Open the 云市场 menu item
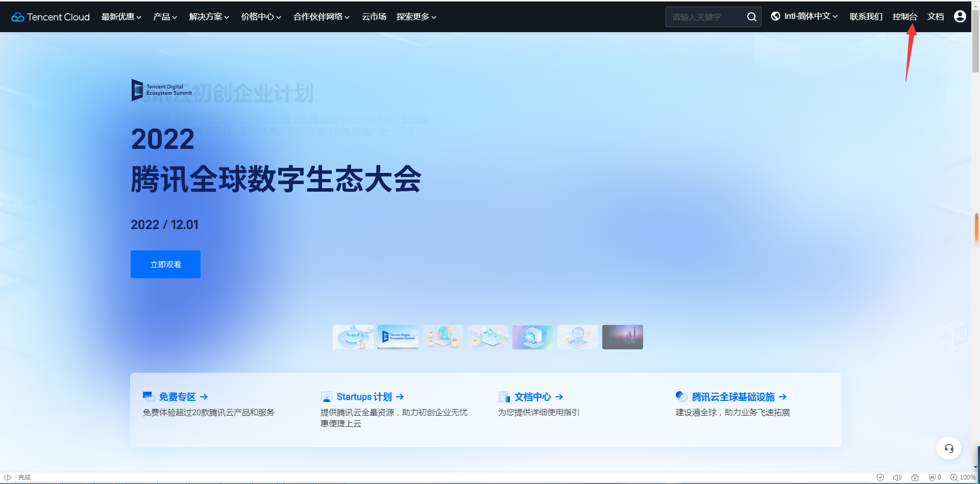 [374, 17]
